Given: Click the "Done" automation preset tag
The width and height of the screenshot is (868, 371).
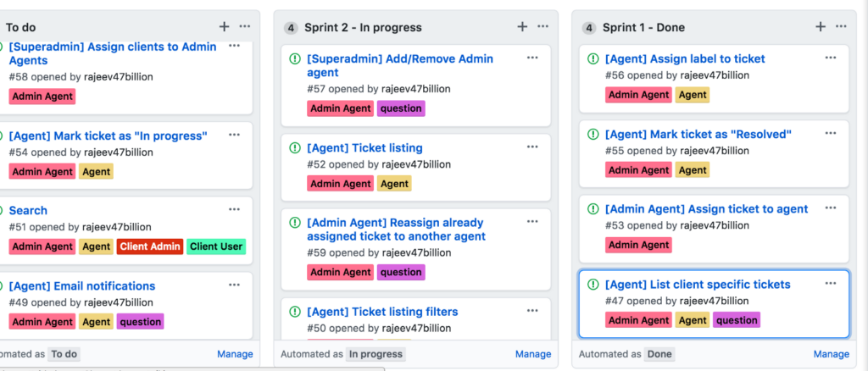Looking at the screenshot, I should click(659, 354).
